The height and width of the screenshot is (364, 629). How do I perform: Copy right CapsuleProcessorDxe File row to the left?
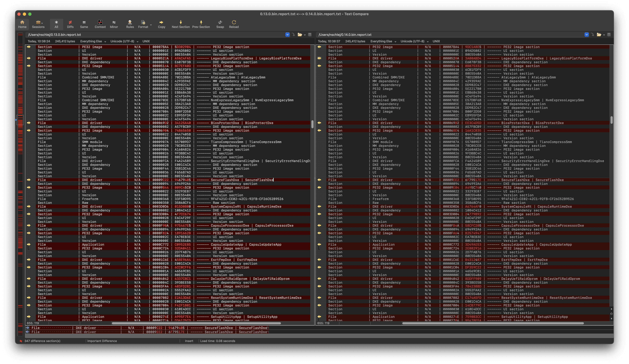click(319, 225)
